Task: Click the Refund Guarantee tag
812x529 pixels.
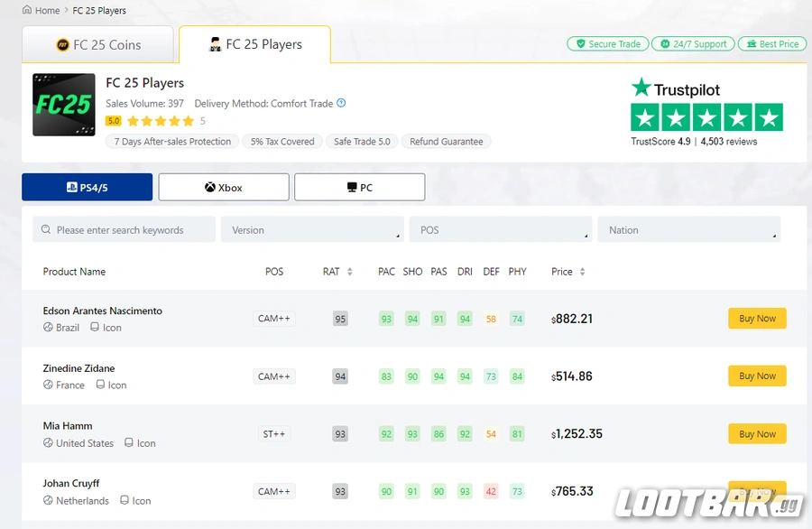Action: pos(446,142)
